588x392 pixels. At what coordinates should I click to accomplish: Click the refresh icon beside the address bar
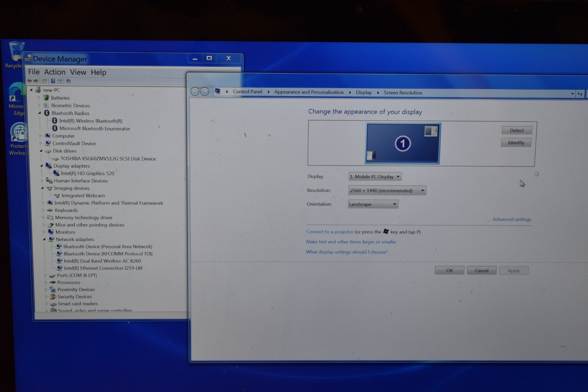point(580,94)
